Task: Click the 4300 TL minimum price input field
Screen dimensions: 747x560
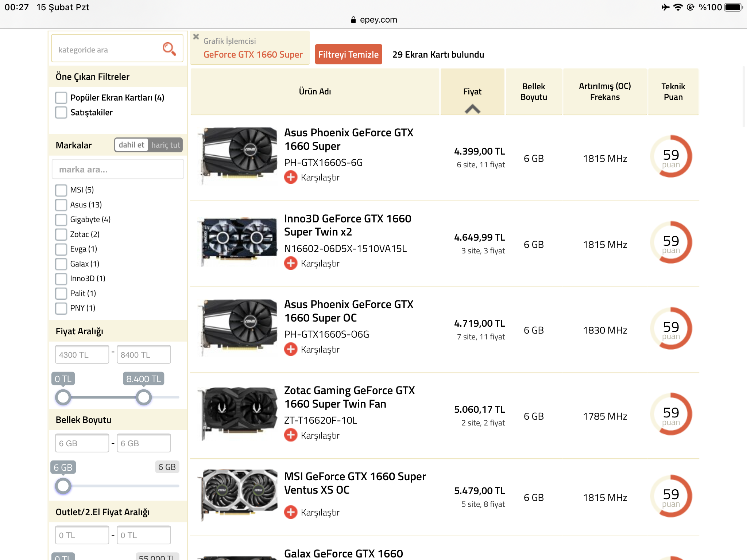Action: pyautogui.click(x=82, y=354)
